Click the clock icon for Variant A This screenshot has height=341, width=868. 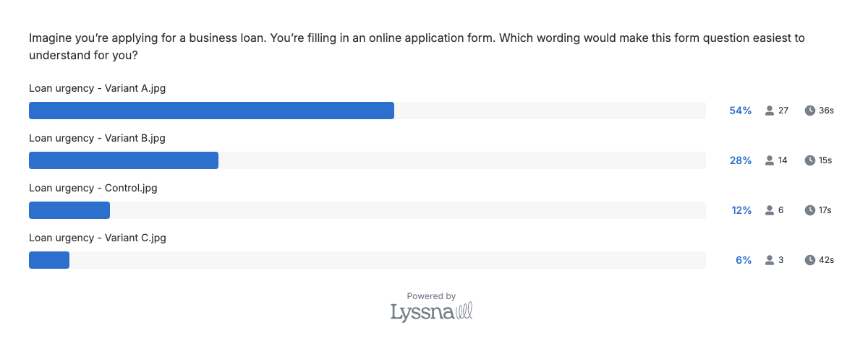pyautogui.click(x=810, y=111)
